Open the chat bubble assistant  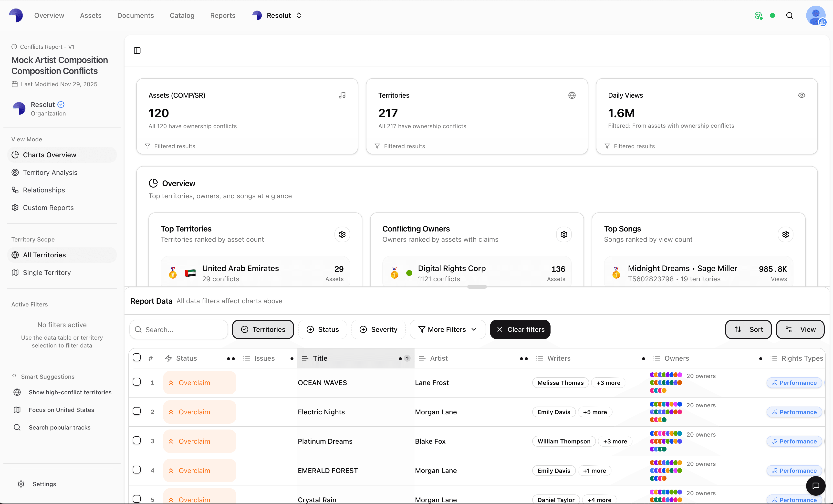click(x=816, y=486)
